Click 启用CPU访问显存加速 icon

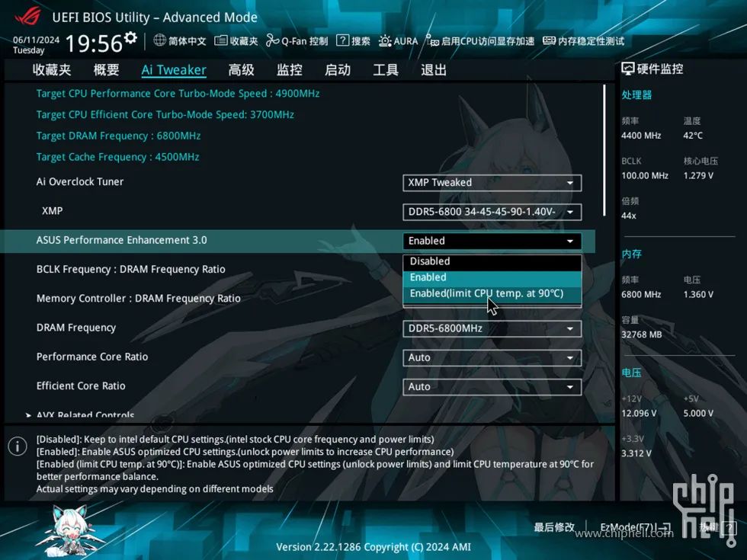[432, 40]
